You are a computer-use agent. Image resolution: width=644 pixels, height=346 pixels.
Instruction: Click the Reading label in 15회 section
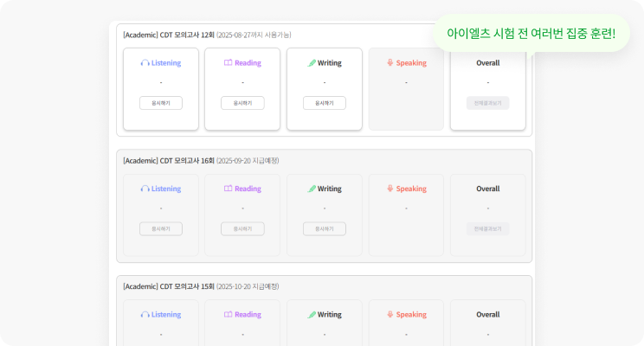click(x=248, y=315)
